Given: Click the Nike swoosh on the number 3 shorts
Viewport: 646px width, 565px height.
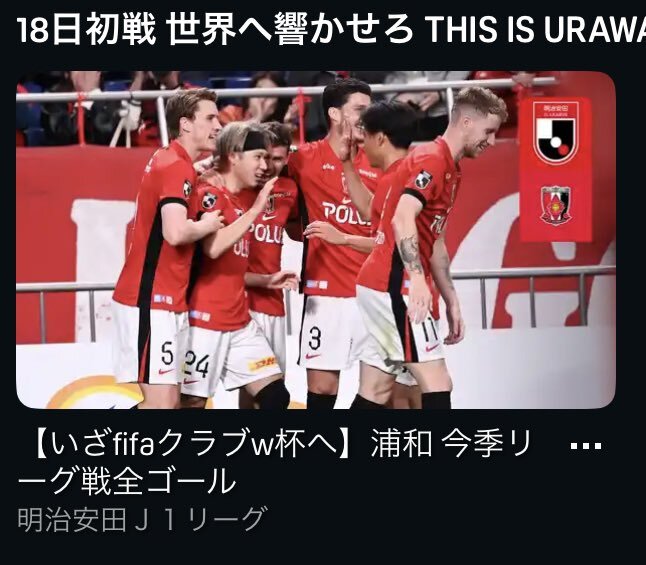Looking at the screenshot, I should point(314,356).
